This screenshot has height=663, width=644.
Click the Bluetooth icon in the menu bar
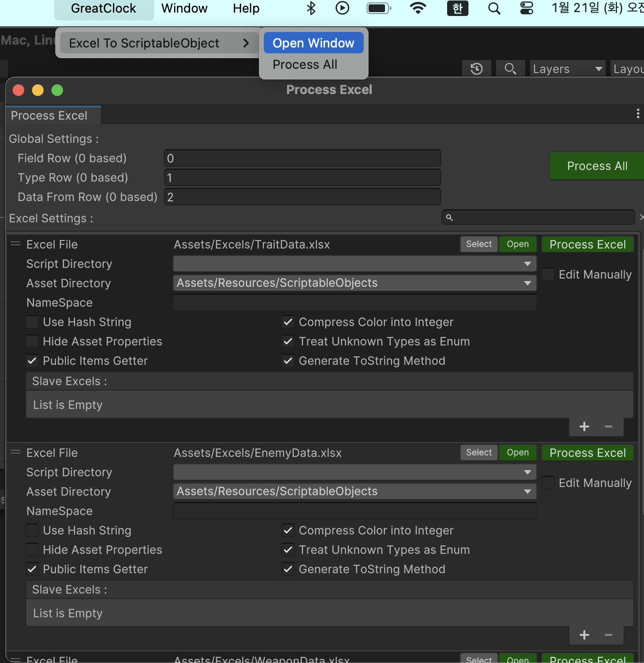(x=311, y=8)
